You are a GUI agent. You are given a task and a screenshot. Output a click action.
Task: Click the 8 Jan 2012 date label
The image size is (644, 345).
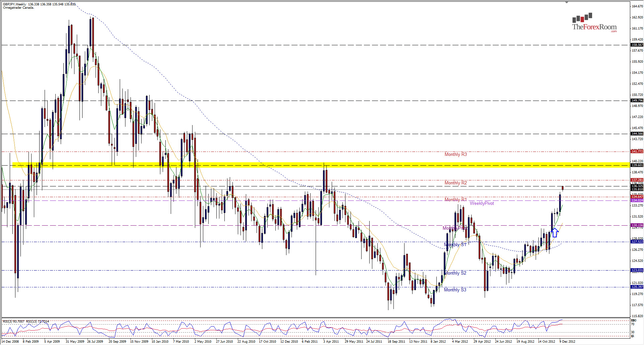pos(439,342)
